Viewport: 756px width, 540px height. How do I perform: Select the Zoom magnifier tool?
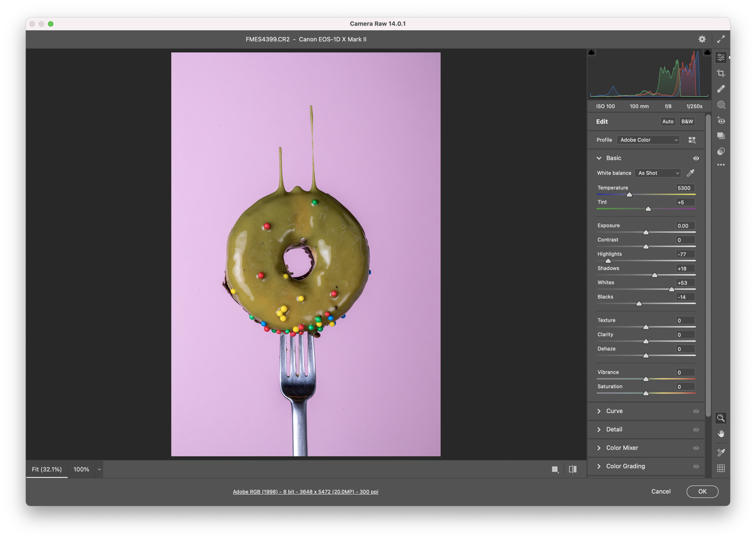pos(721,418)
